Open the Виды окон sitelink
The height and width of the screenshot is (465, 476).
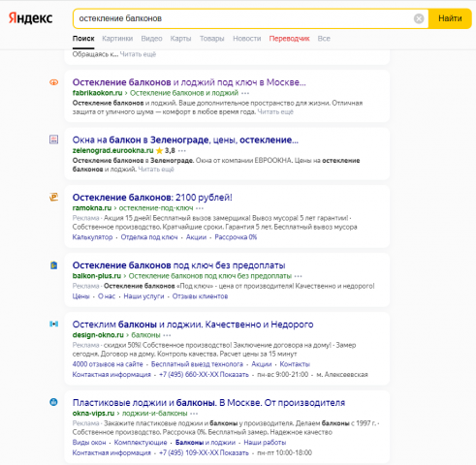coord(89,443)
